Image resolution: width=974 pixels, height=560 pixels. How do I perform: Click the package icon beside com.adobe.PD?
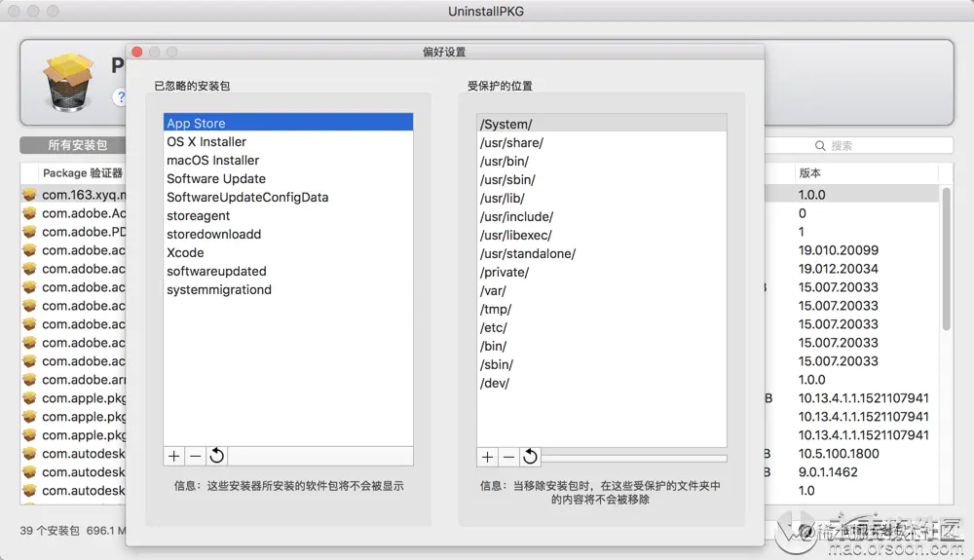(x=29, y=232)
